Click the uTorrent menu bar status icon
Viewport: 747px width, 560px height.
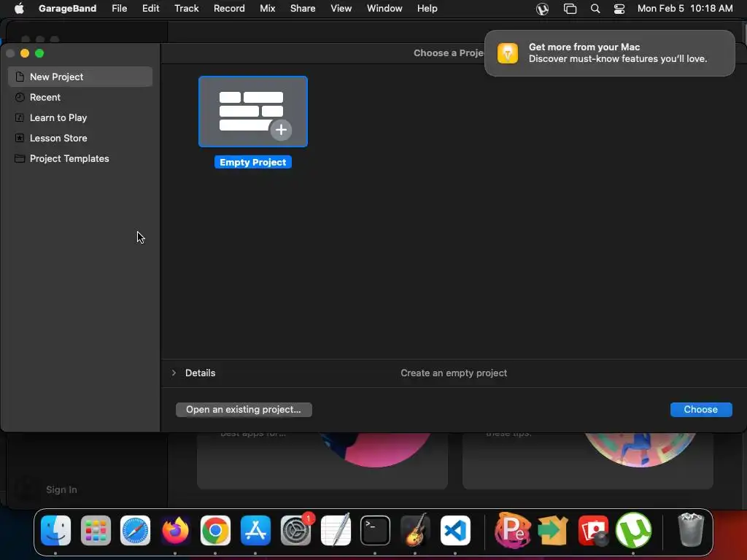(x=542, y=9)
